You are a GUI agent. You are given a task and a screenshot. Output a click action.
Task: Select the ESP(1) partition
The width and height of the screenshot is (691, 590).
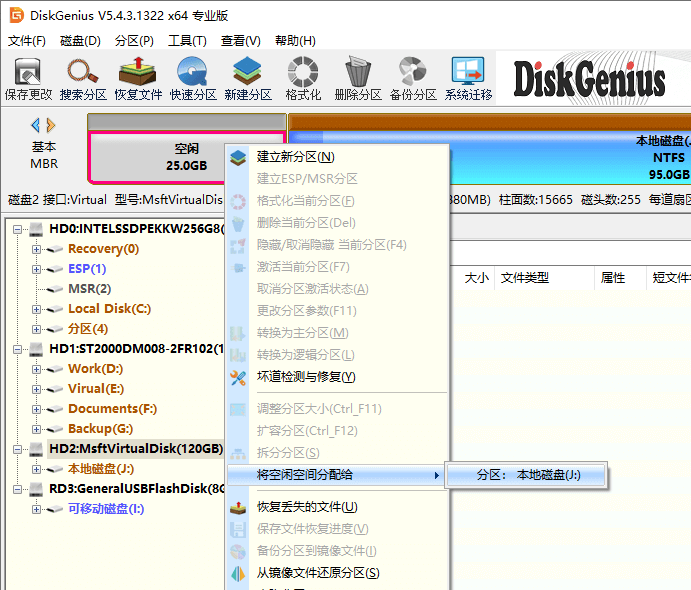pyautogui.click(x=87, y=269)
